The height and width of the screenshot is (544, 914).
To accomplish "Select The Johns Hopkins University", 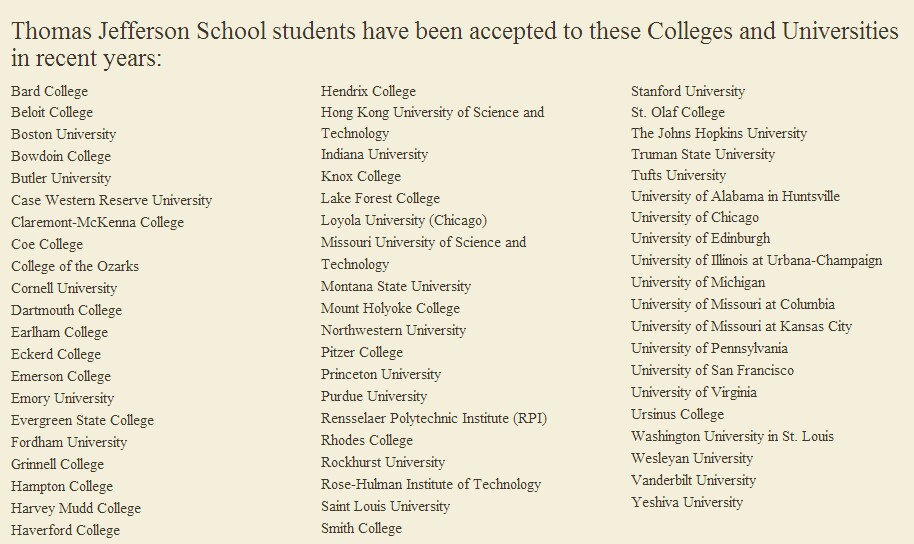I will tap(719, 133).
